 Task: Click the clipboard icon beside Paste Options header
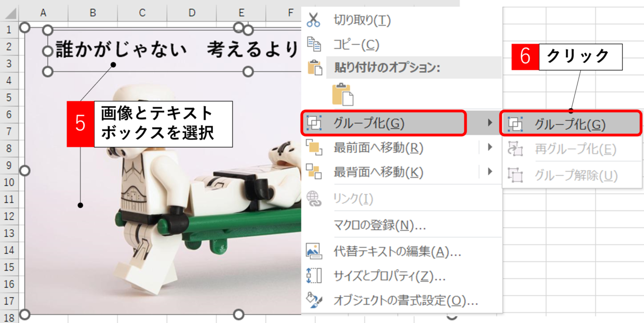click(315, 68)
